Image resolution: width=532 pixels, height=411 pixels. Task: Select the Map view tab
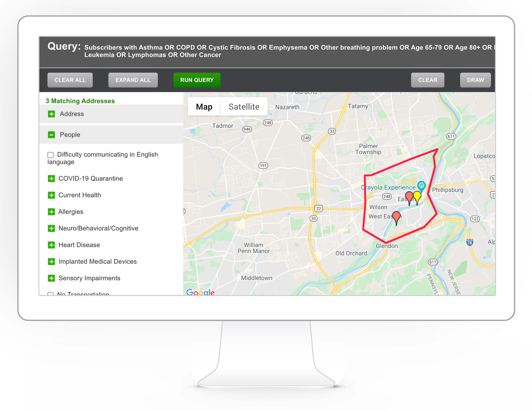coord(204,107)
